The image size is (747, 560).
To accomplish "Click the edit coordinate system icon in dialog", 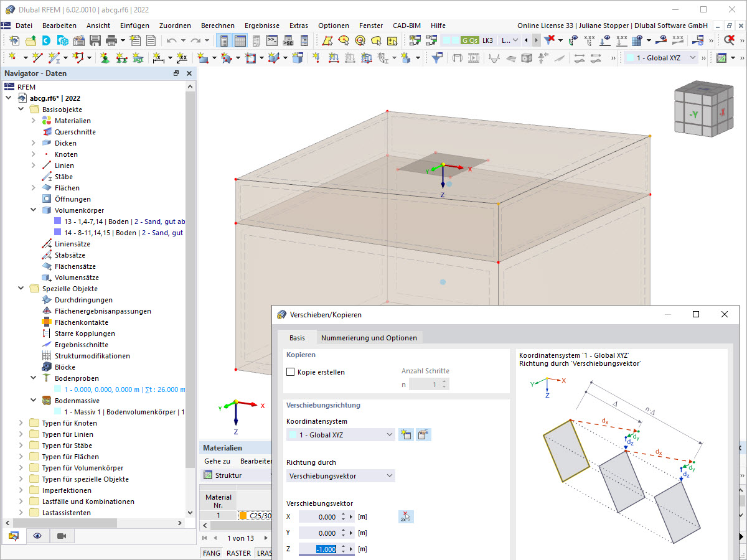I will coord(424,435).
